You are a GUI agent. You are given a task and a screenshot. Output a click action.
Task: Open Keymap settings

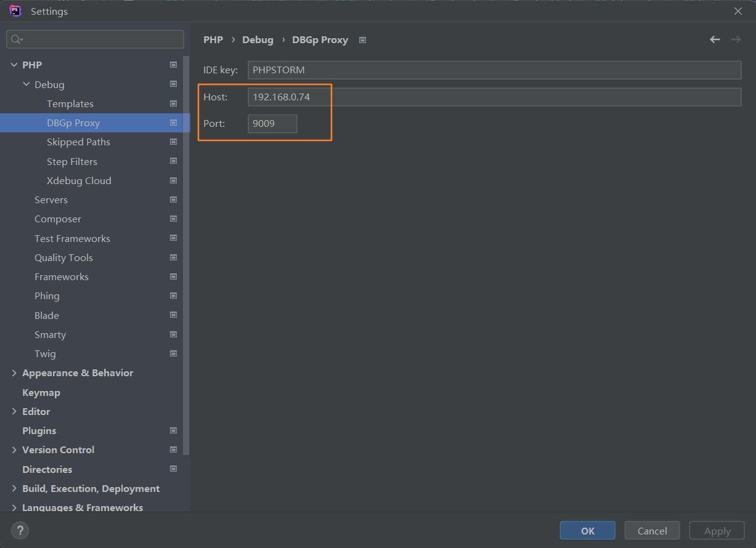pos(41,392)
